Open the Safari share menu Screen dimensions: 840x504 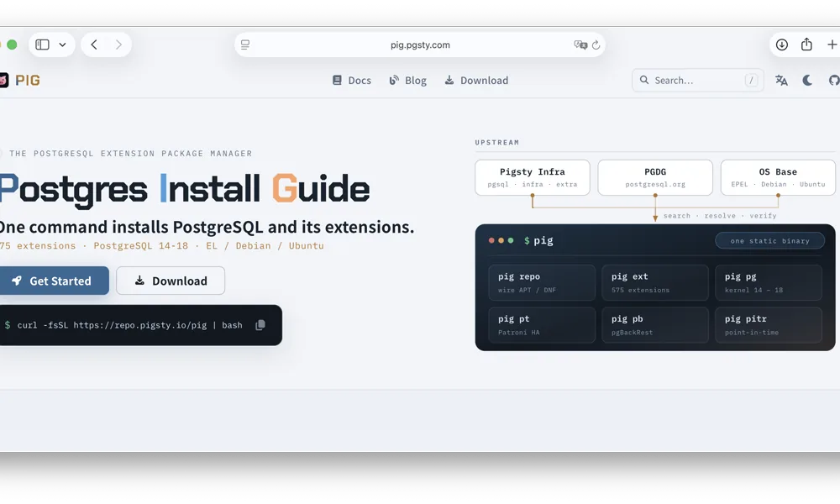point(806,45)
